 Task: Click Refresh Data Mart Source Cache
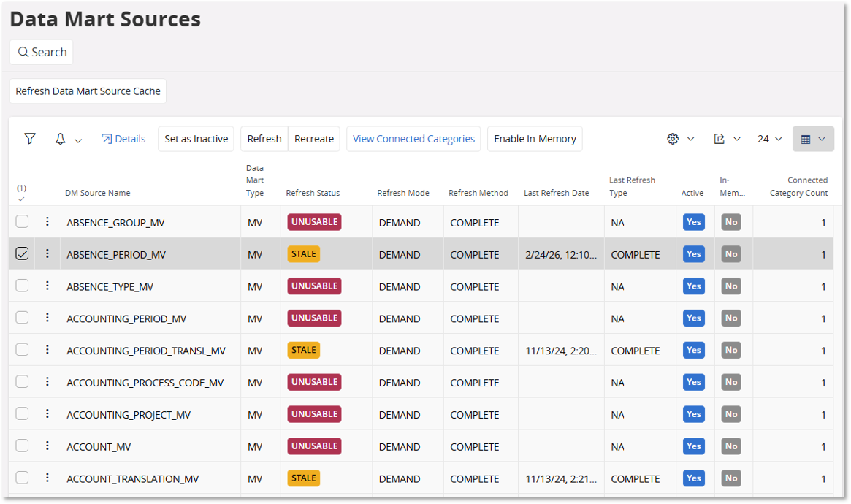88,91
